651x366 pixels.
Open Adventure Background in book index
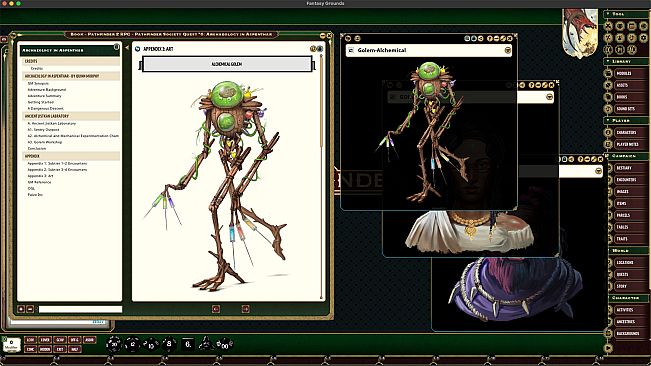tap(47, 90)
